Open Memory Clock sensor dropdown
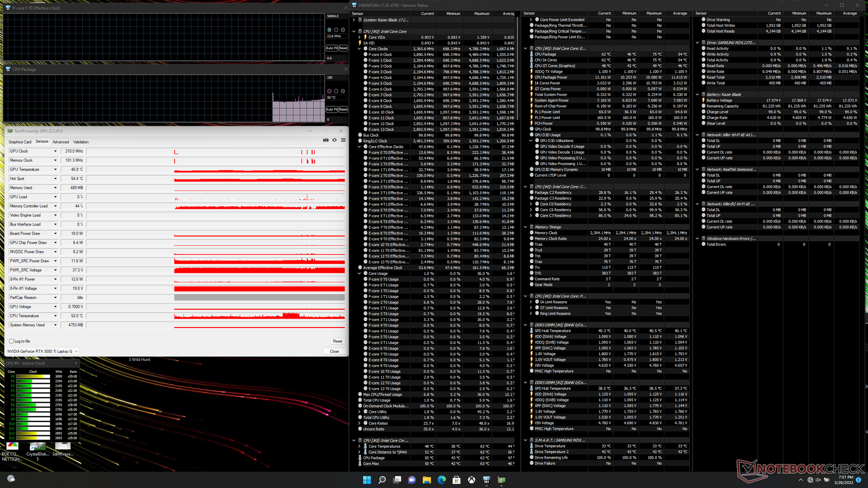Image resolution: width=868 pixels, height=488 pixels. (x=55, y=160)
